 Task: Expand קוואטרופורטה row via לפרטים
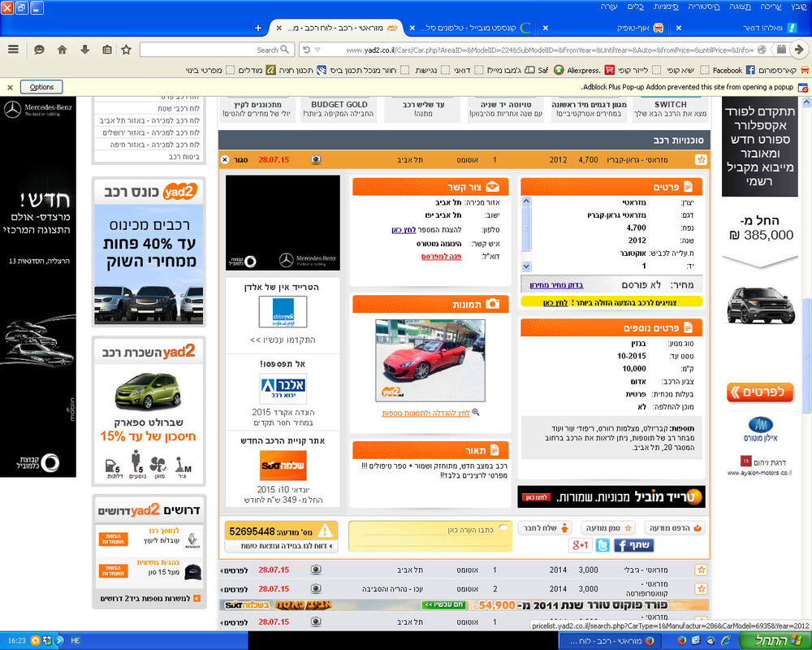click(235, 589)
